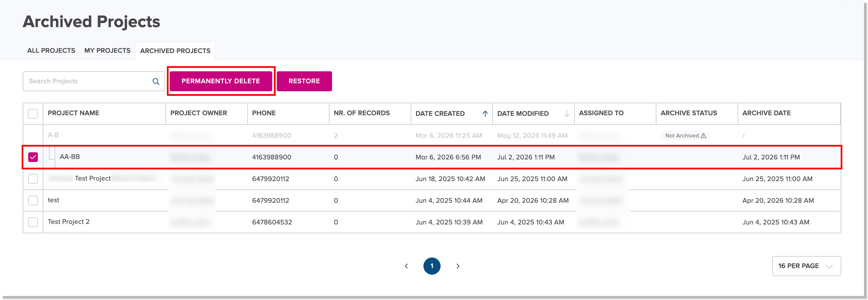
Task: Check the 6479920112 Test Project row checkbox
Action: pyautogui.click(x=33, y=179)
